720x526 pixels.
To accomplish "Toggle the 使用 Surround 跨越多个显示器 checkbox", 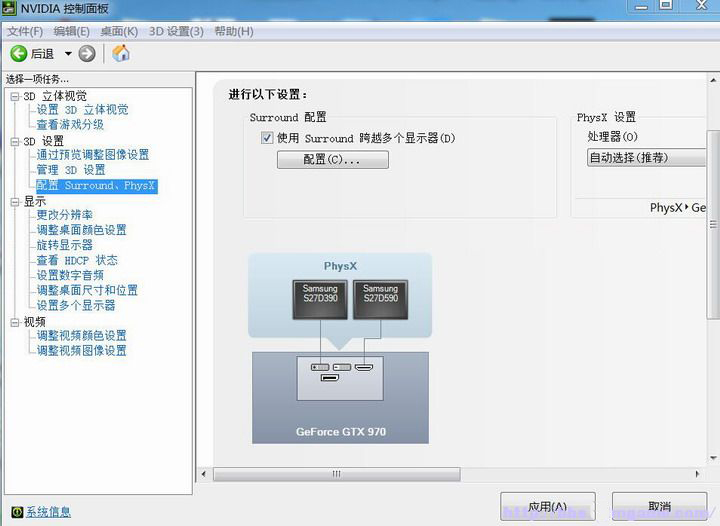I will pyautogui.click(x=267, y=138).
